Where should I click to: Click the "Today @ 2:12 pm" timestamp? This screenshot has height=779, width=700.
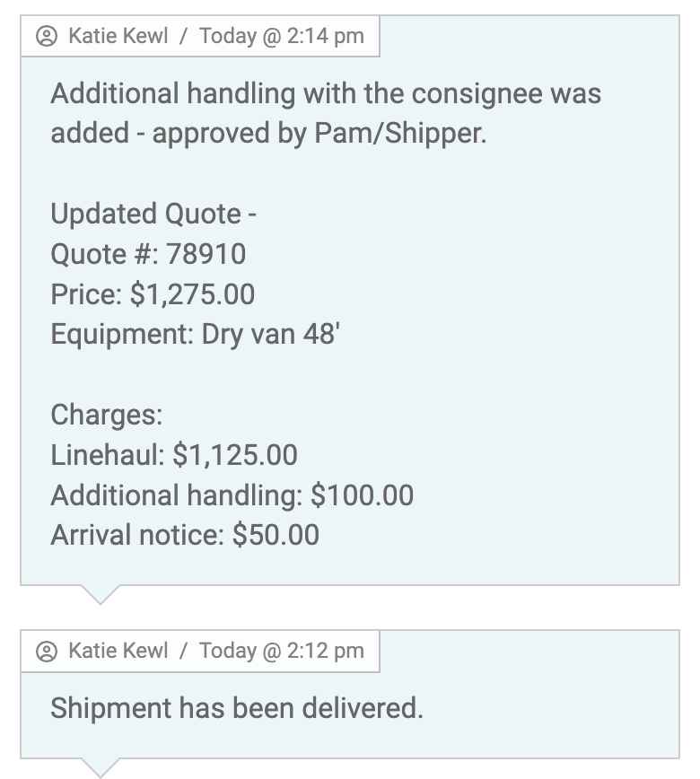coord(282,651)
